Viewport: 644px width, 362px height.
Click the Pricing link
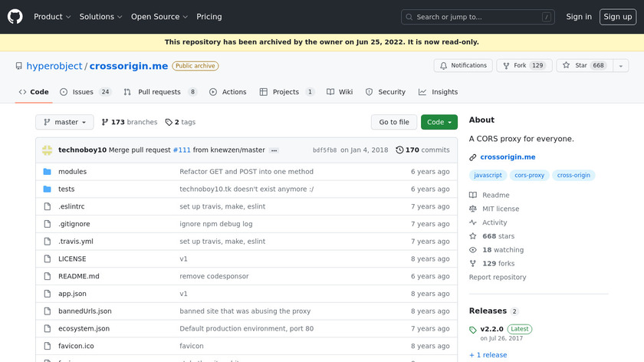(209, 17)
